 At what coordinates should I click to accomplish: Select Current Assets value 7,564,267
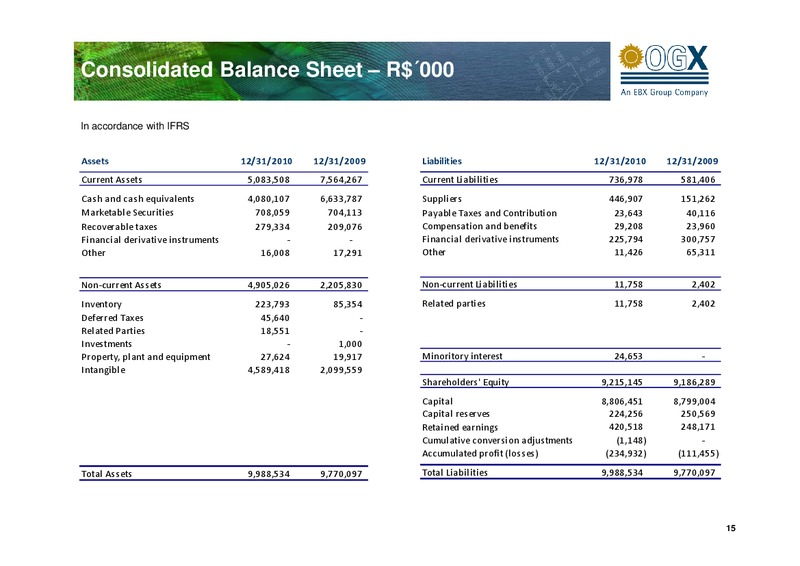click(x=341, y=180)
